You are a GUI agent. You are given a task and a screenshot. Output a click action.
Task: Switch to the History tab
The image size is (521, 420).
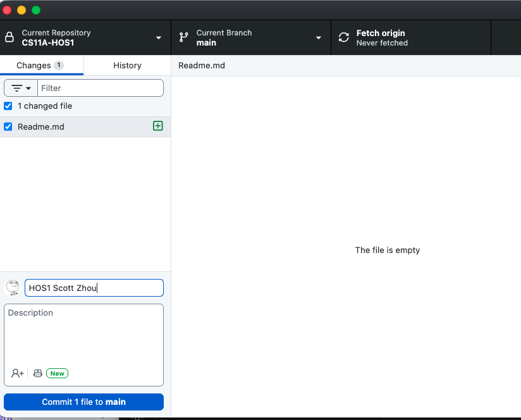coord(126,65)
